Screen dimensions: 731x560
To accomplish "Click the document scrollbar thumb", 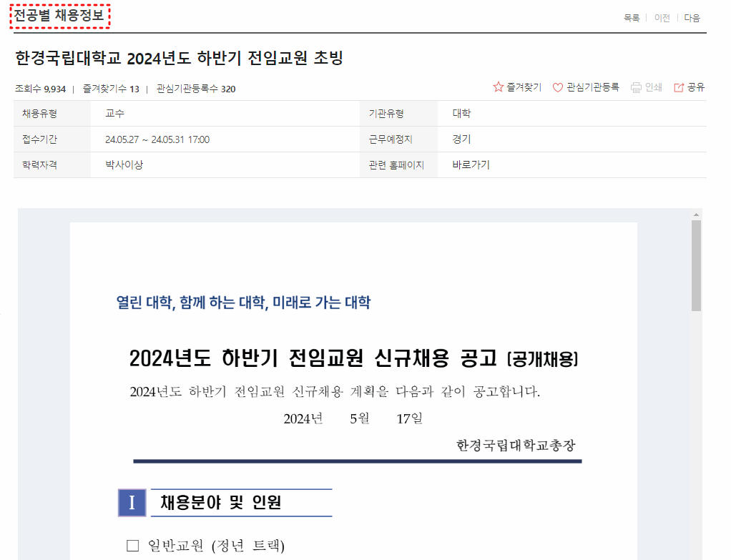I will (696, 266).
